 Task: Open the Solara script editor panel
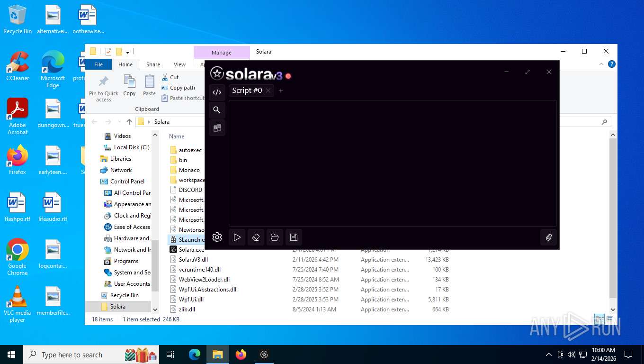pyautogui.click(x=217, y=92)
